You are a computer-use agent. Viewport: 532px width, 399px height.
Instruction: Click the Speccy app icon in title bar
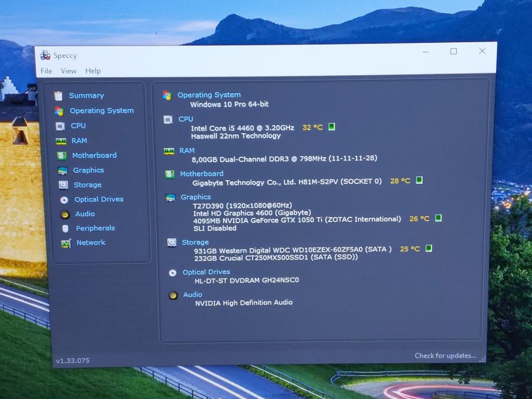pos(45,56)
